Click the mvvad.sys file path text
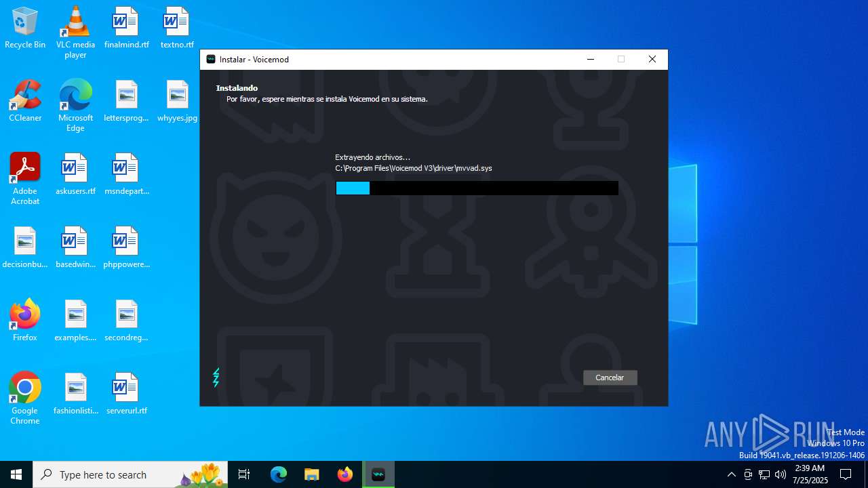The height and width of the screenshot is (488, 868). tap(414, 168)
